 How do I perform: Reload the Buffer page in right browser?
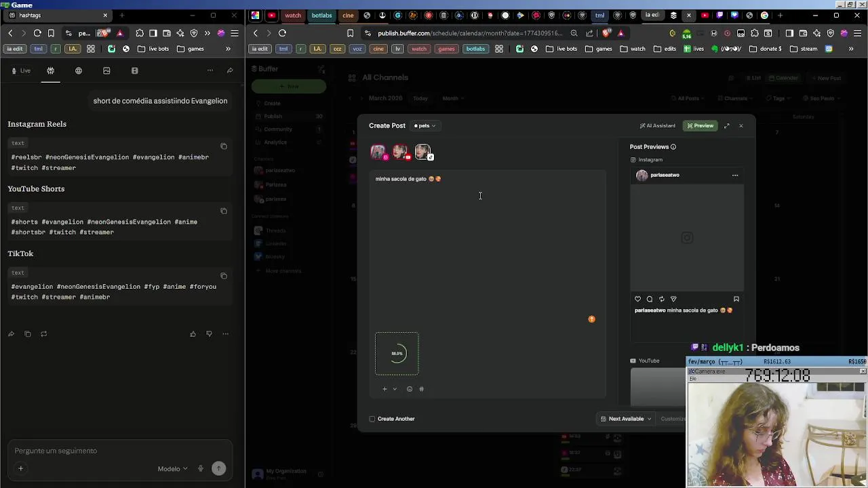[282, 33]
